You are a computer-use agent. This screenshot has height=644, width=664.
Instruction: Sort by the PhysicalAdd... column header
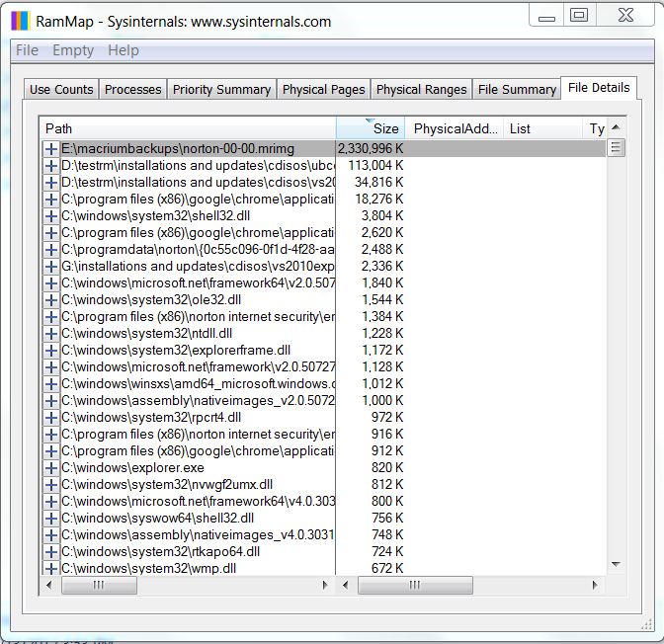click(x=455, y=128)
